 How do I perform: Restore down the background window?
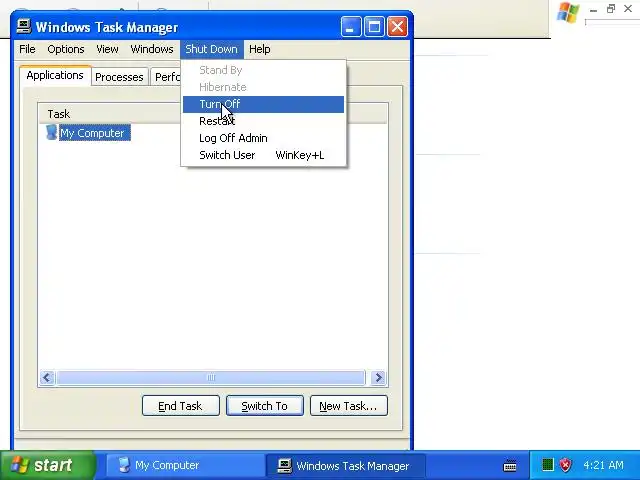tap(611, 9)
